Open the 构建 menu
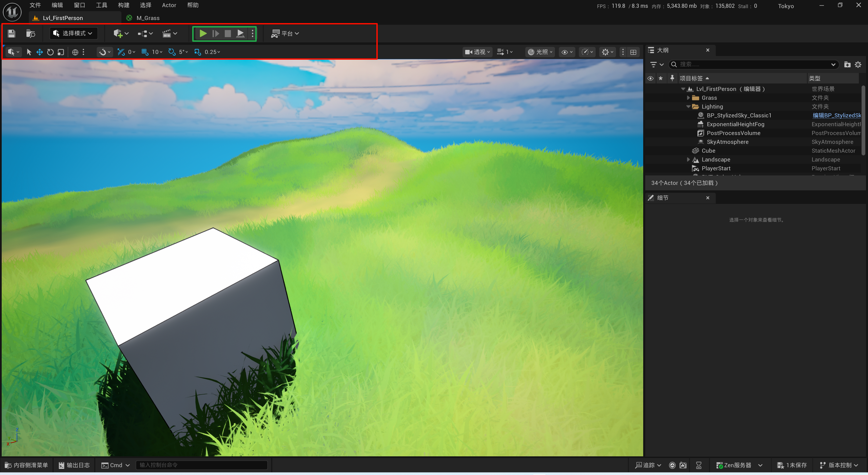This screenshot has width=868, height=475. 123,5
